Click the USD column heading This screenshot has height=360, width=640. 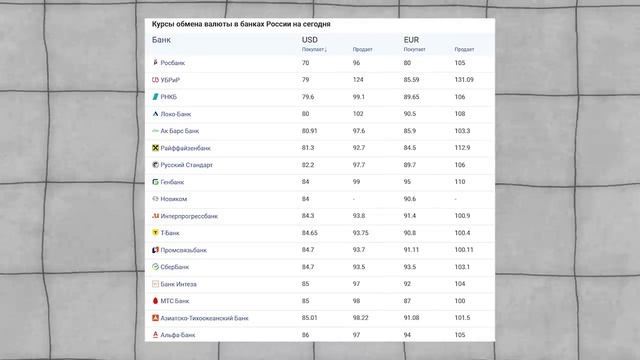(x=309, y=40)
